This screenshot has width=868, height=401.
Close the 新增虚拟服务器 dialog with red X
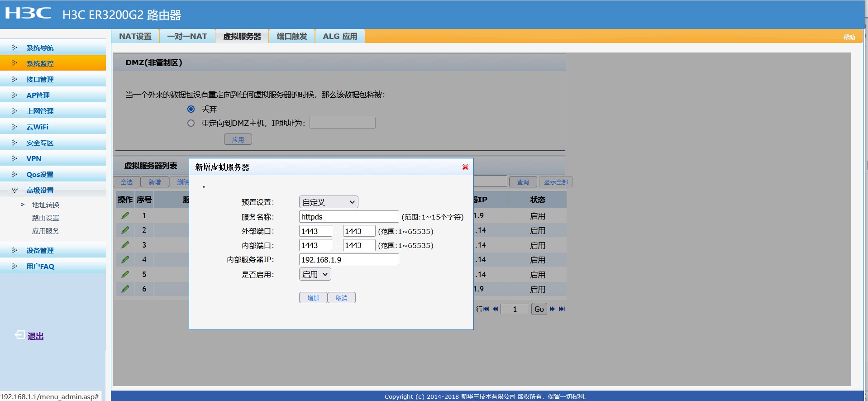[x=465, y=167]
